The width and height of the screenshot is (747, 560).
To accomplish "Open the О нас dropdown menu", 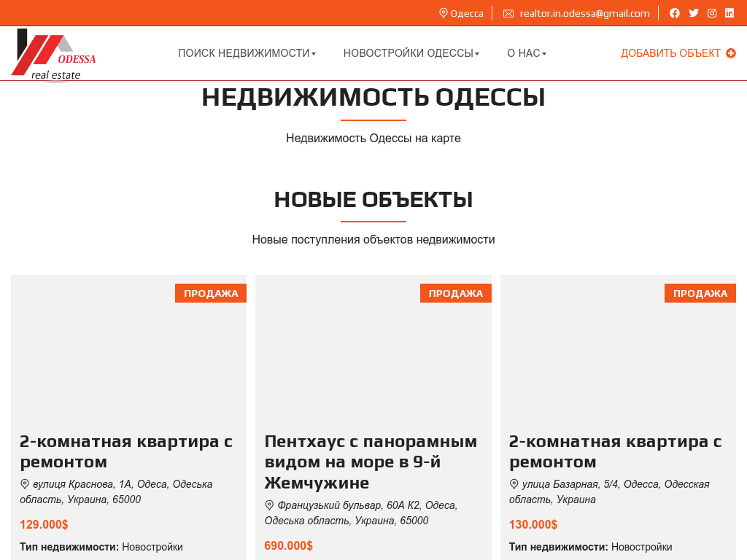I will click(x=526, y=53).
